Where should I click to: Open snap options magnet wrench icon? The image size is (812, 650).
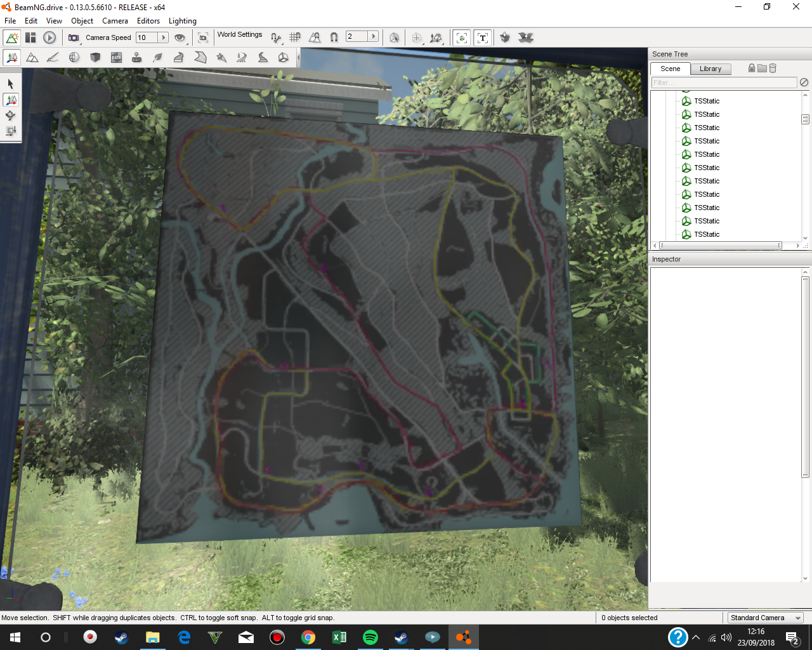(276, 37)
